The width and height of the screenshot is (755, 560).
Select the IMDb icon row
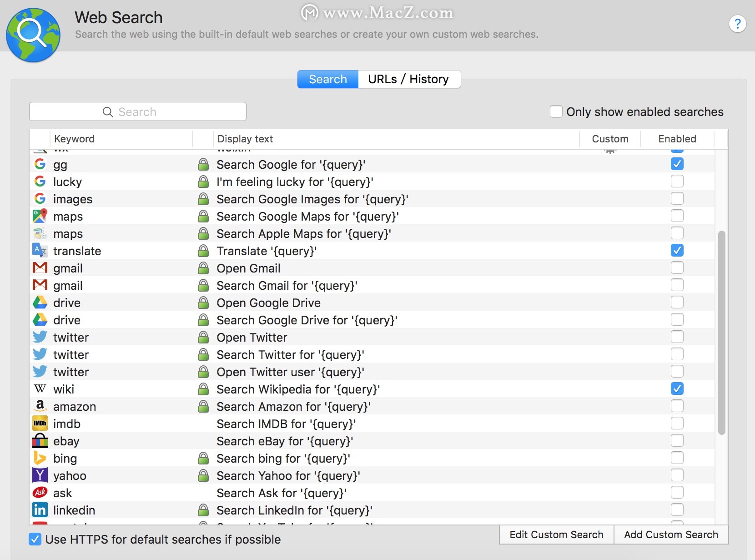click(x=40, y=424)
